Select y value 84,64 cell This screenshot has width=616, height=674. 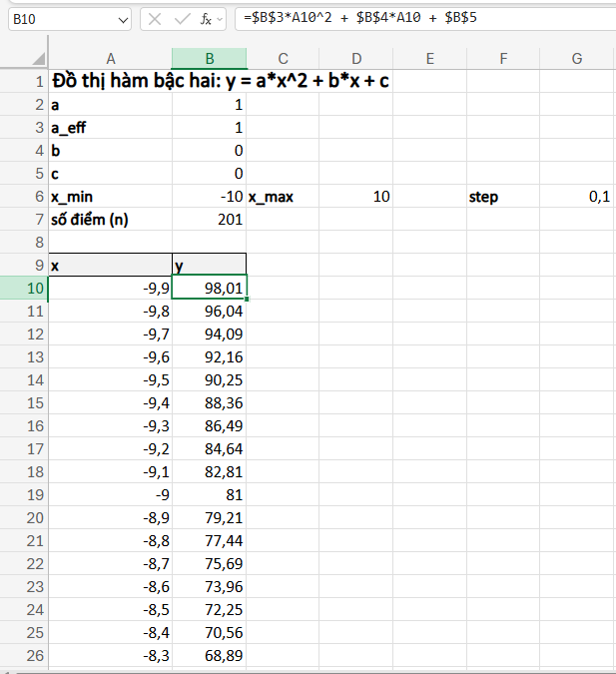click(210, 448)
